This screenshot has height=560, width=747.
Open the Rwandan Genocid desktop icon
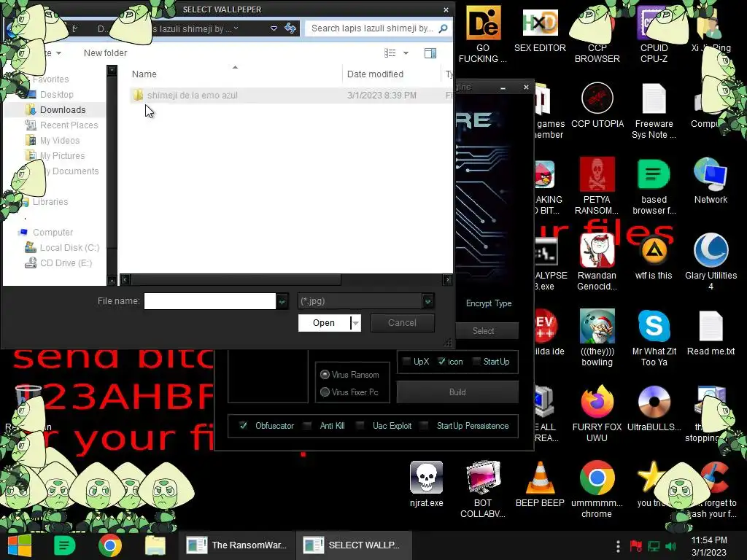597,262
